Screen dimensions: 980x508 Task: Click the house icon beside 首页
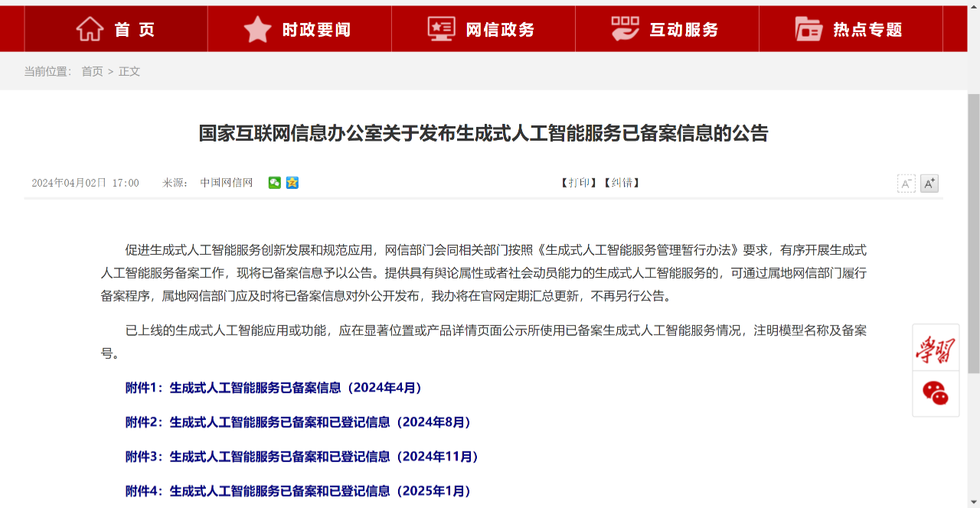click(90, 29)
